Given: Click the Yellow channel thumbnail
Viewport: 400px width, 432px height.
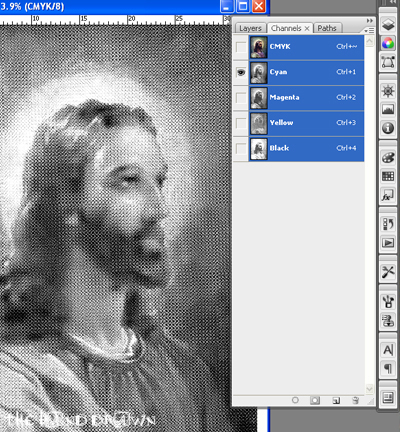Looking at the screenshot, I should pyautogui.click(x=259, y=123).
